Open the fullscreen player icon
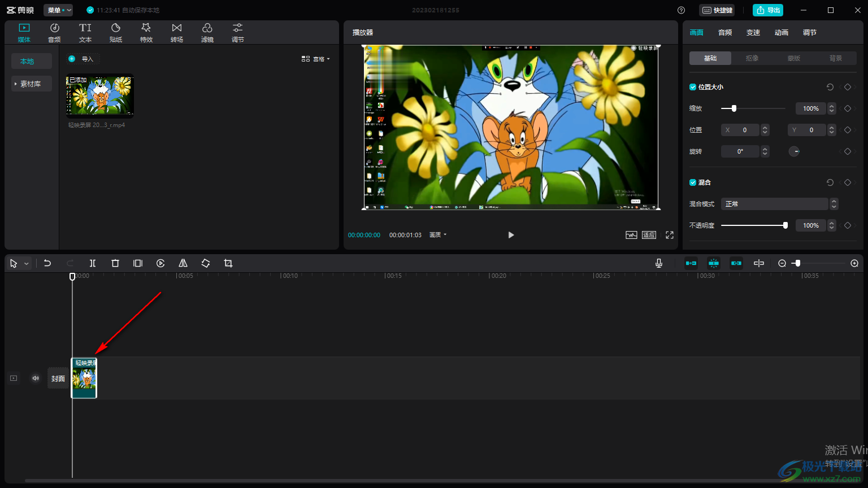This screenshot has height=488, width=868. (x=670, y=235)
